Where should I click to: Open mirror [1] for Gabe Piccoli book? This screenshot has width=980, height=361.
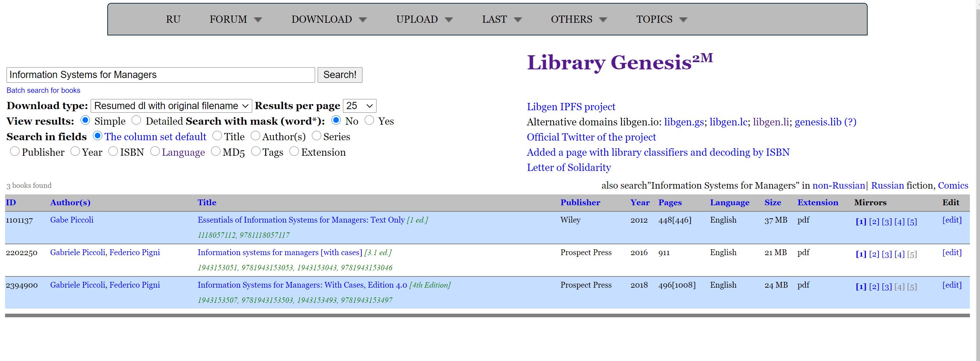[x=861, y=222]
